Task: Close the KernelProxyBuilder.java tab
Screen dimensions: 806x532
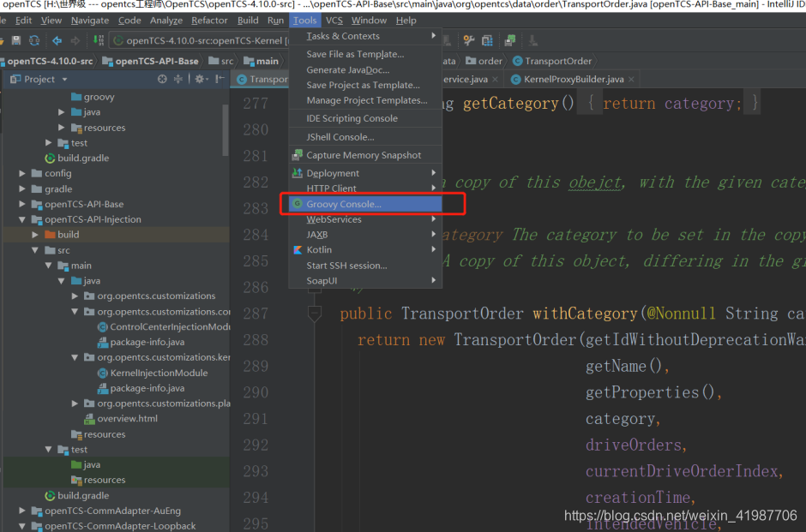Action: point(631,79)
